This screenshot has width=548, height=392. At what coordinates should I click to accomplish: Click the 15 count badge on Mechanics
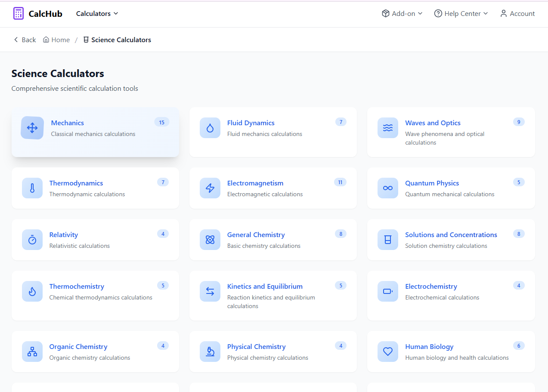[162, 122]
